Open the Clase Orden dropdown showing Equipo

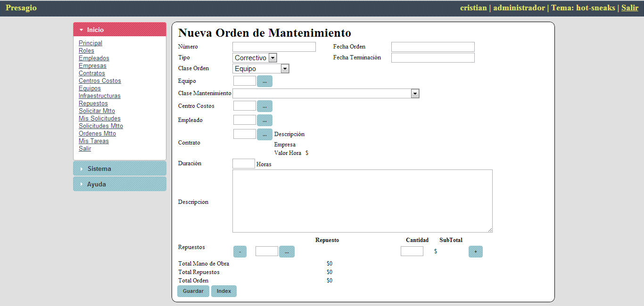click(284, 68)
